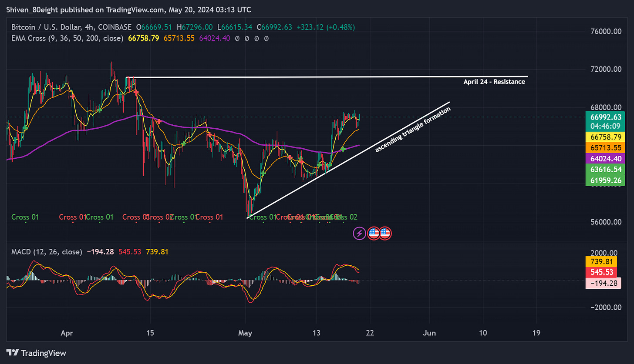Select the 'April 24 - Resistance' label
This screenshot has height=364, width=634.
494,81
